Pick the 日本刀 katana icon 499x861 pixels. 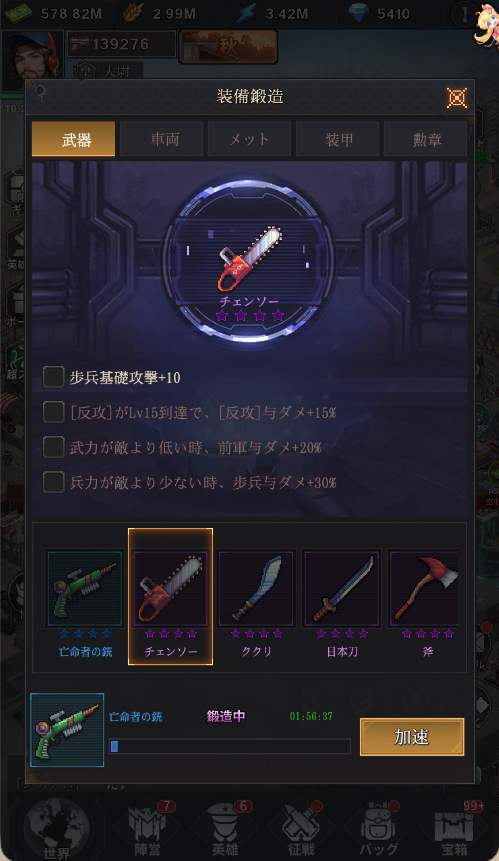click(341, 589)
